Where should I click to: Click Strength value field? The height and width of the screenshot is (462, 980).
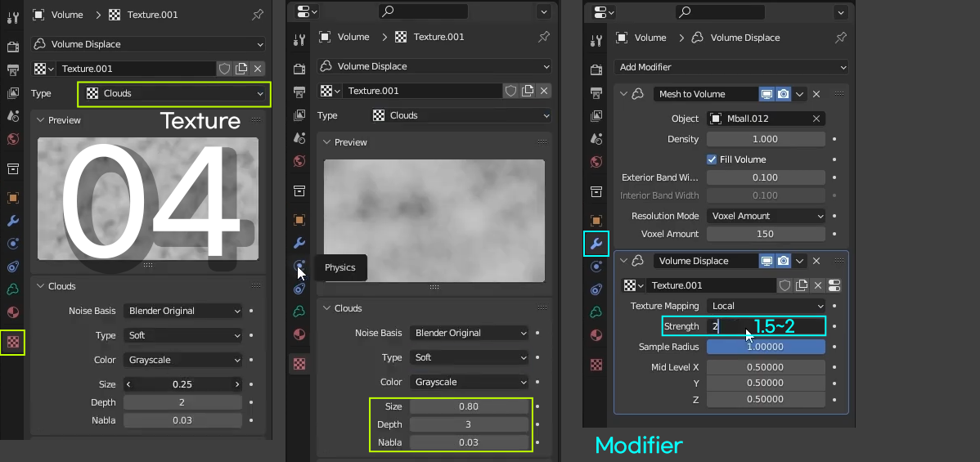(x=766, y=326)
